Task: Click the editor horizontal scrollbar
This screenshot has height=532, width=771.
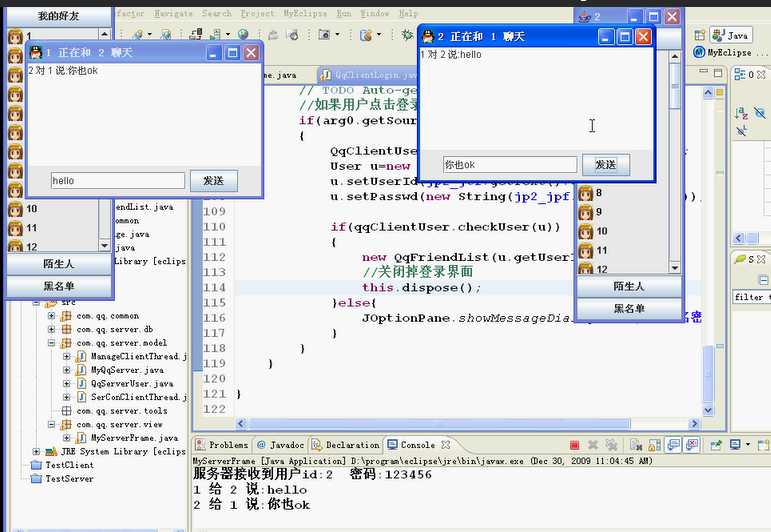Action: pyautogui.click(x=438, y=423)
